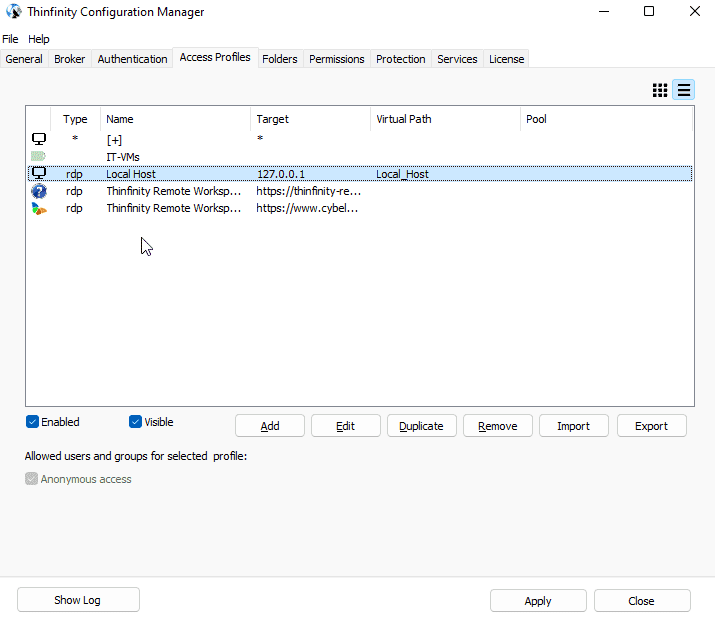Open the Authentication tab
The image size is (715, 623).
132,59
